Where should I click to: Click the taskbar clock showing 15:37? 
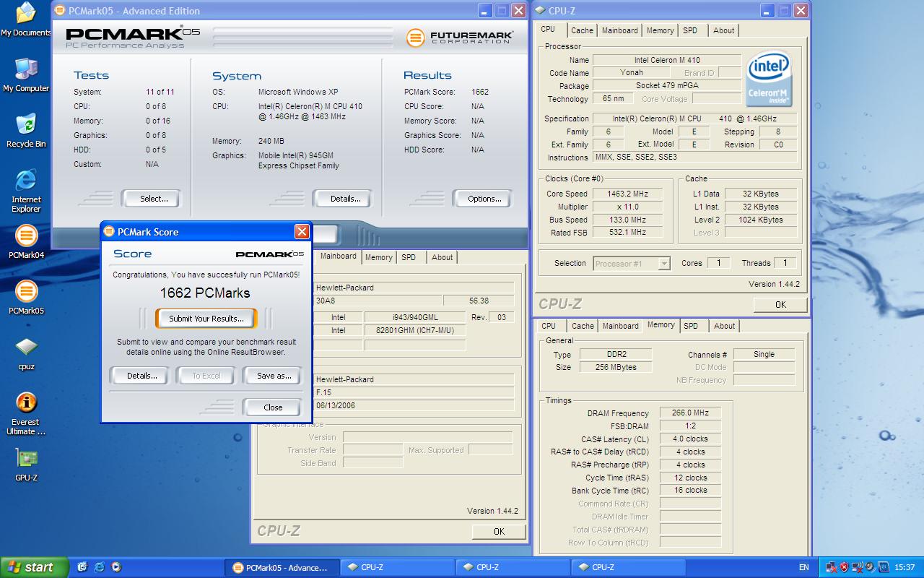[x=905, y=567]
